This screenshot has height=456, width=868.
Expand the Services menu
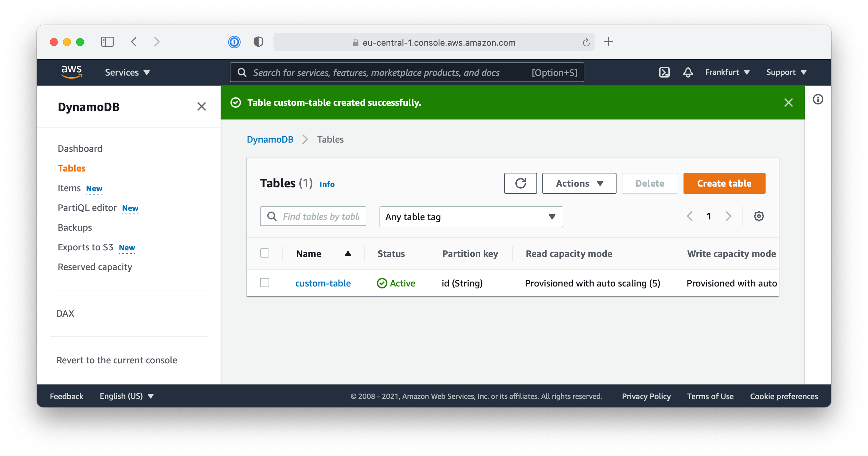point(127,72)
